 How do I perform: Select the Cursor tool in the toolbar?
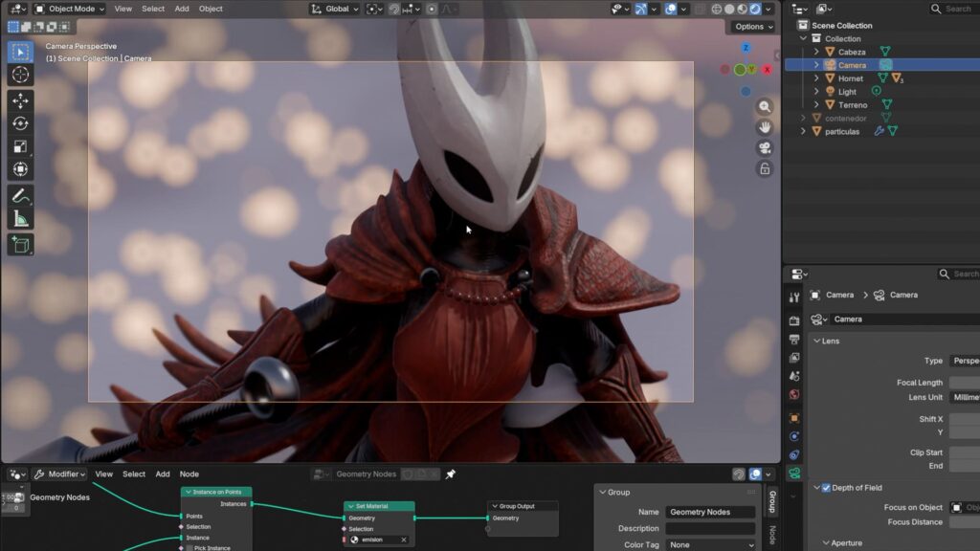coord(20,75)
